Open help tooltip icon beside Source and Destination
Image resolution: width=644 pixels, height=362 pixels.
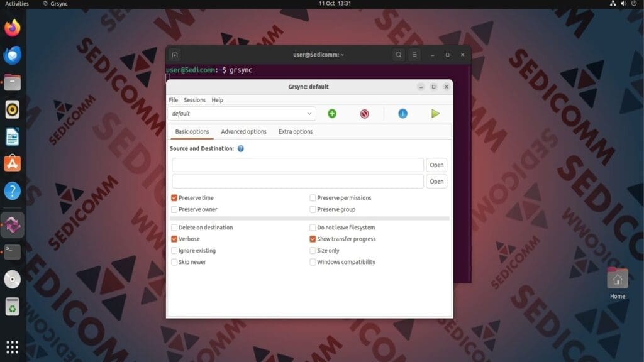click(241, 148)
